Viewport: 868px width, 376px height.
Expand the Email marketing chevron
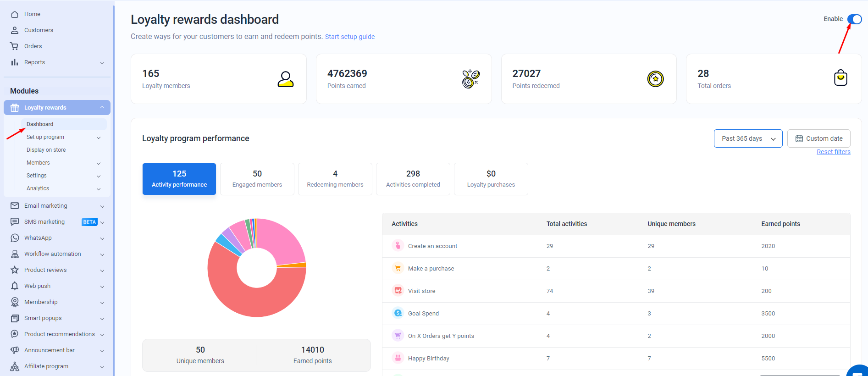click(102, 206)
